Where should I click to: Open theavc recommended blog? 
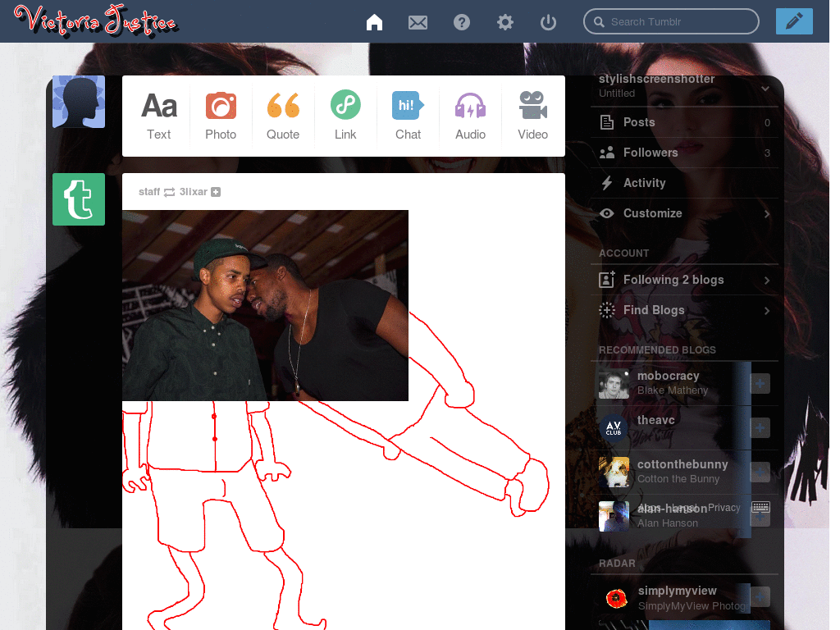point(655,420)
